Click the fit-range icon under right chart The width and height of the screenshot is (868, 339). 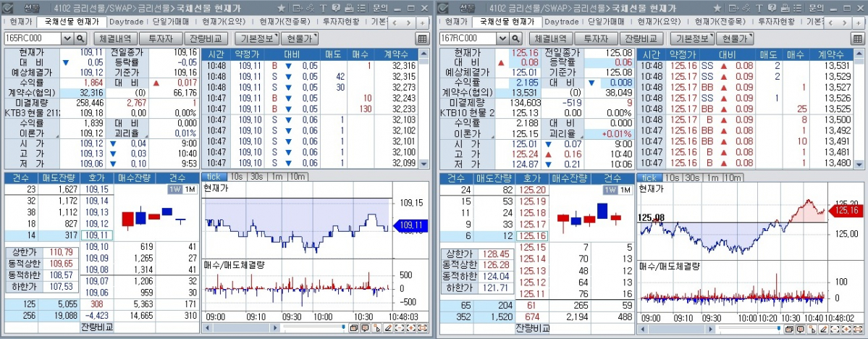[x=859, y=328]
